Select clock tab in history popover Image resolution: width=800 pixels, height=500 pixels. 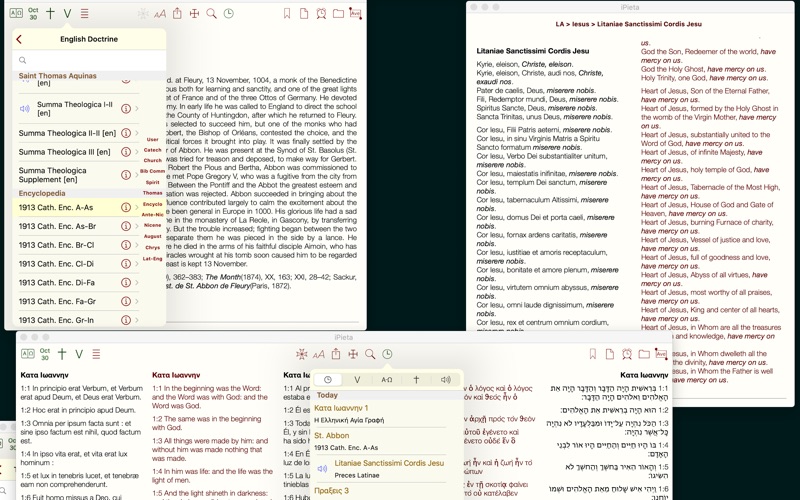click(x=328, y=380)
